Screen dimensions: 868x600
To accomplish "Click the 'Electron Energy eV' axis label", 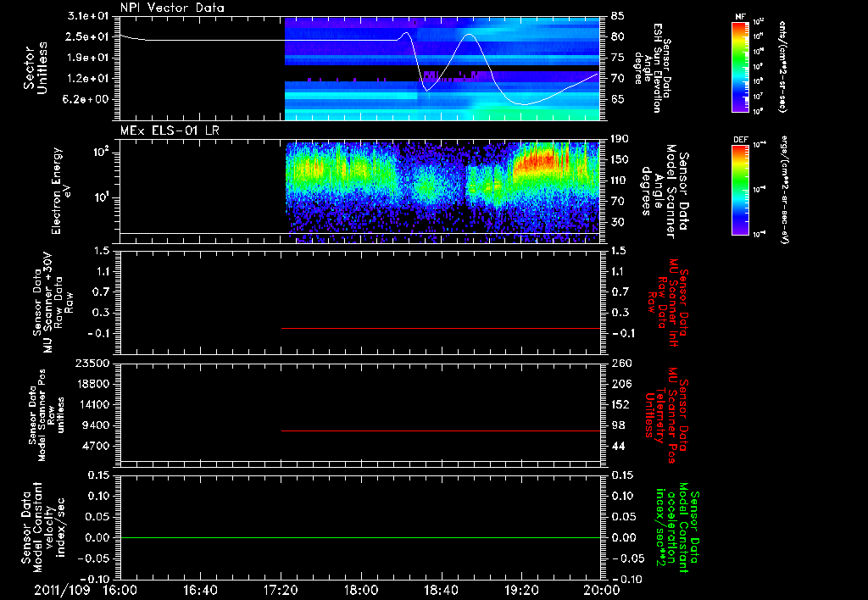I will (60, 191).
